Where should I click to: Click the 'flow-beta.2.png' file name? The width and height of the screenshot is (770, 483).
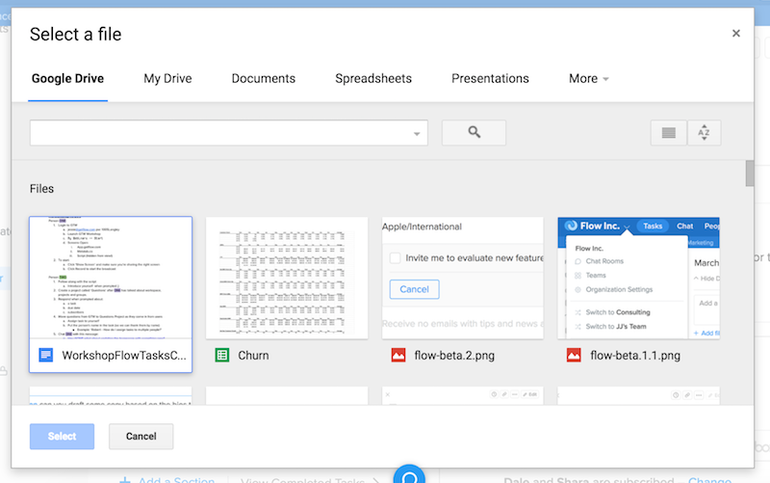point(454,355)
